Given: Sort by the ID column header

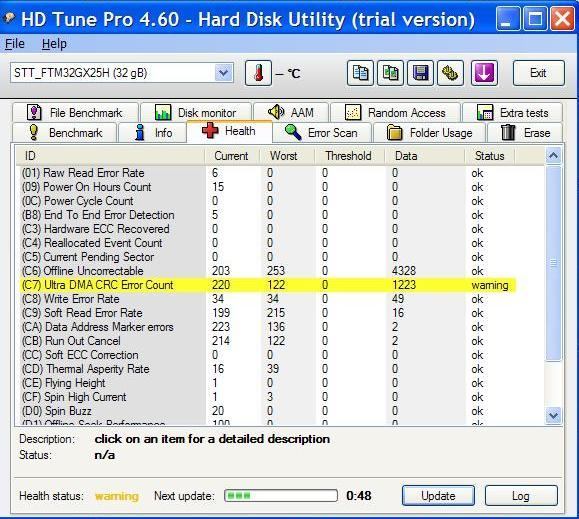Looking at the screenshot, I should coord(110,156).
